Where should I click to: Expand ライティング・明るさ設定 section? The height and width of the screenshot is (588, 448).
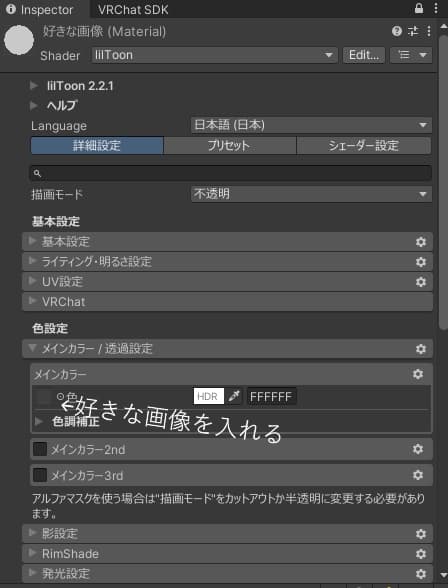tap(227, 261)
